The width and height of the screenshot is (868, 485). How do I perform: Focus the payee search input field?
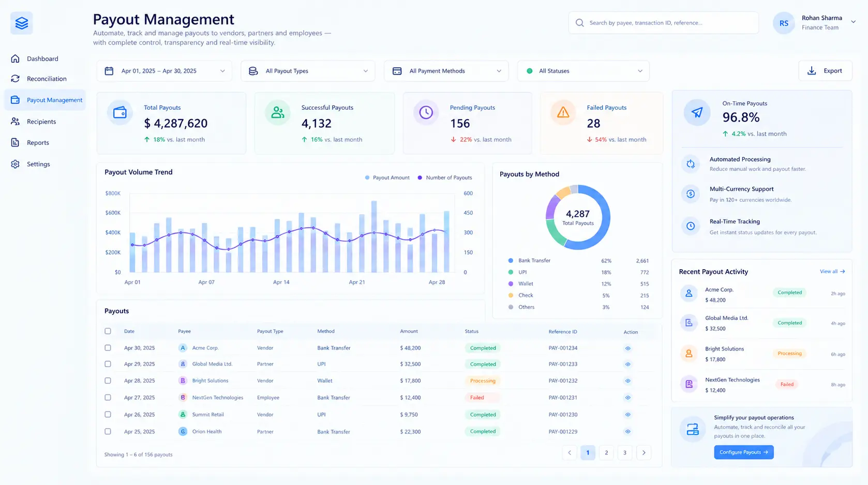tap(664, 23)
